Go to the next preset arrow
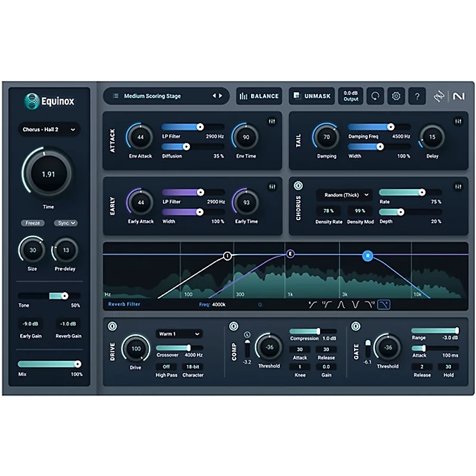 [x=220, y=96]
